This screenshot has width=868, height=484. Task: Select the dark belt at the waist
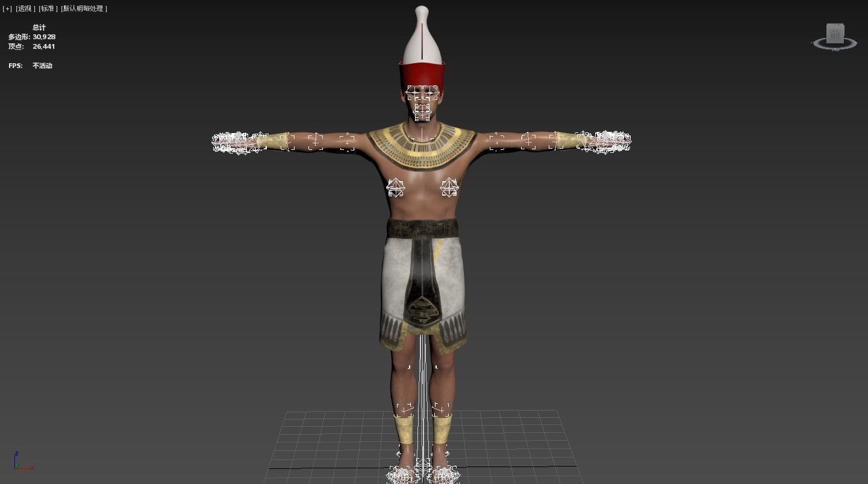tap(422, 229)
